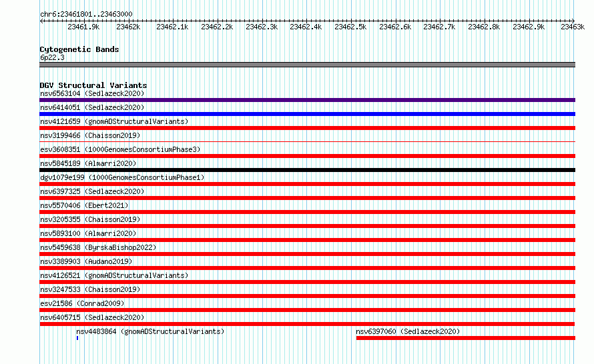
Task: Select the nsv6405715 (Sedlazeck2020) label
Action: point(92,317)
